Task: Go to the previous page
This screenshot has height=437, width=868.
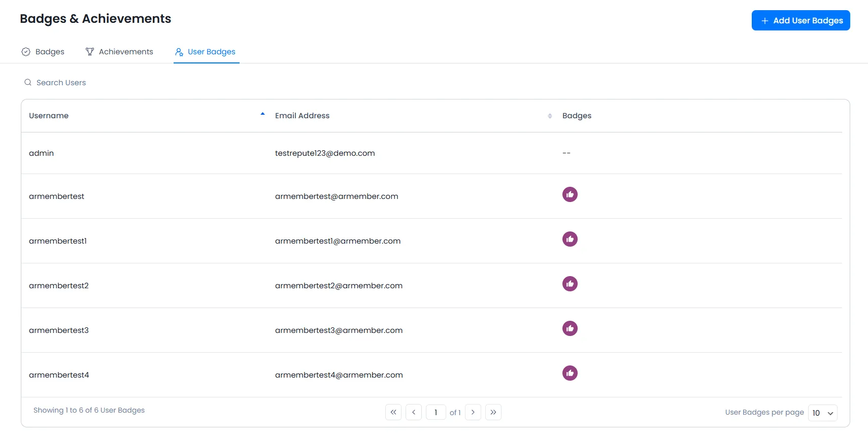Action: click(x=414, y=412)
